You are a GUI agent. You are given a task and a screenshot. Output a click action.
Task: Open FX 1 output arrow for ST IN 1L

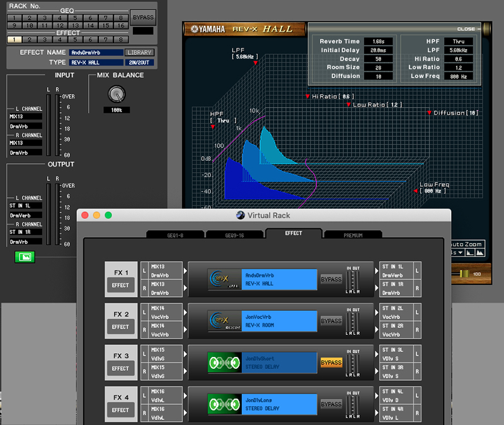point(376,271)
